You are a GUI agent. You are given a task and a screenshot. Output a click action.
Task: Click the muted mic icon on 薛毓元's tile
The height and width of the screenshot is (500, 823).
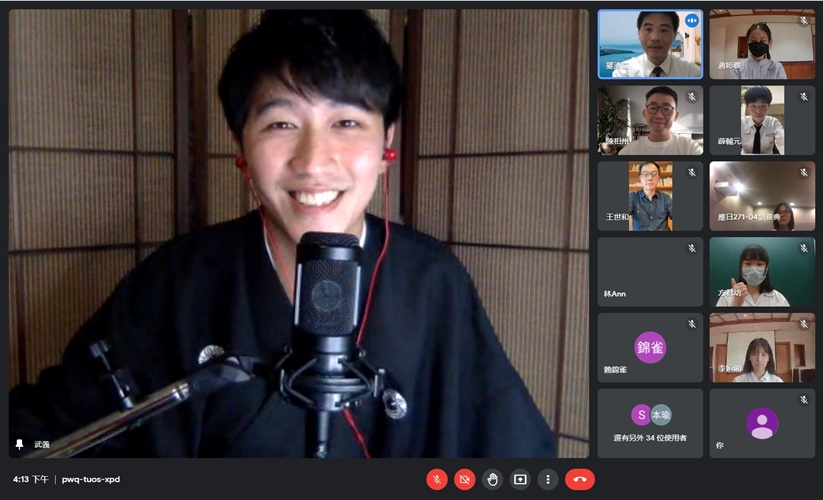pos(803,97)
